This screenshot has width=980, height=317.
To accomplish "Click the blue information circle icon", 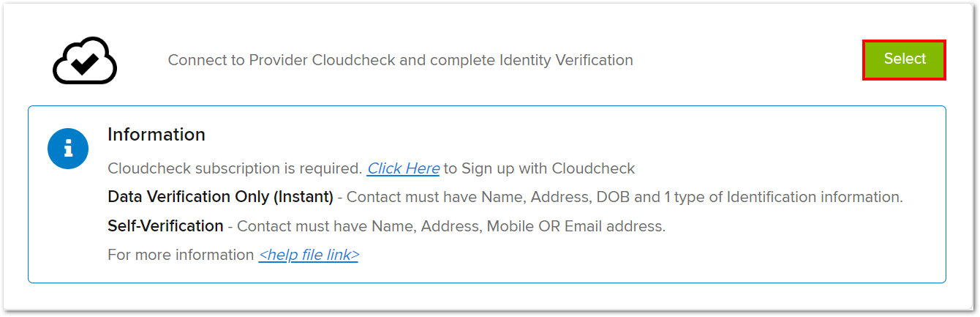I will click(68, 149).
